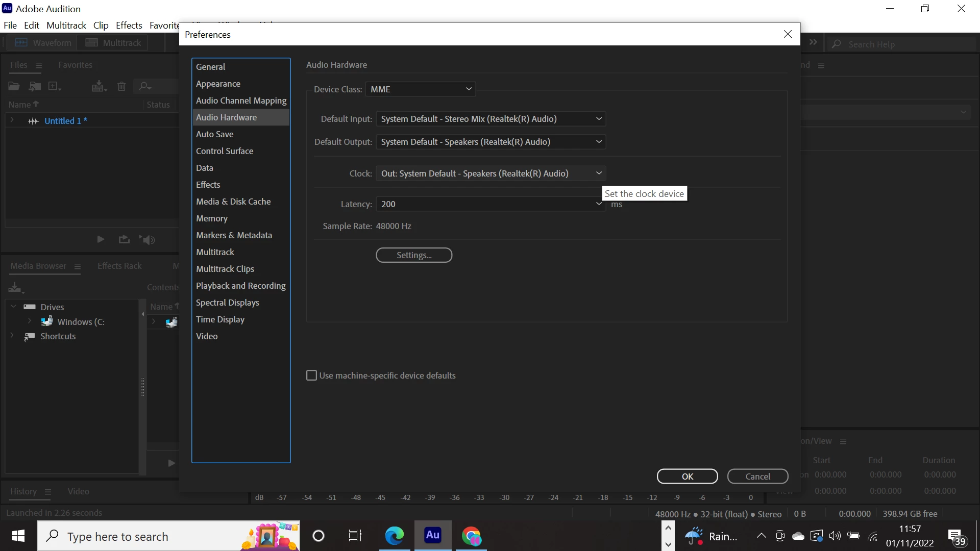Open the Device Class dropdown
This screenshot has height=551, width=980.
(421, 89)
